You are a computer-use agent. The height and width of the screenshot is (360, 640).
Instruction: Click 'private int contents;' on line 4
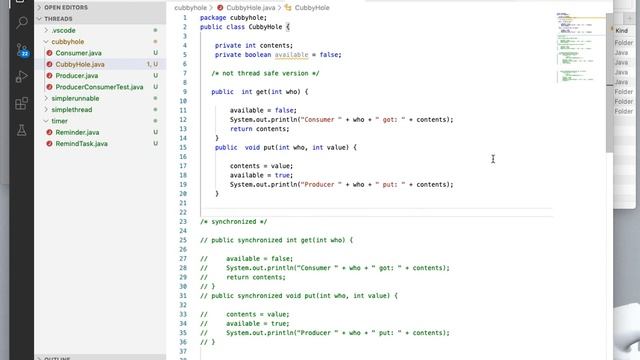(x=254, y=45)
